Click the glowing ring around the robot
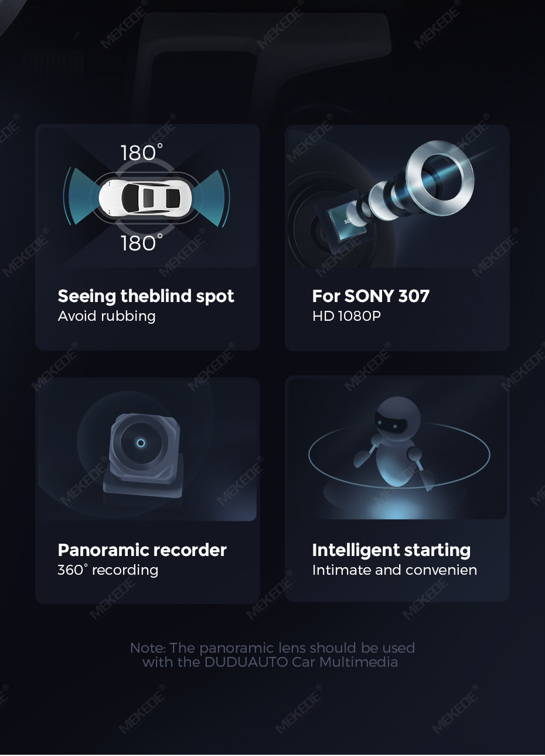 [x=399, y=455]
